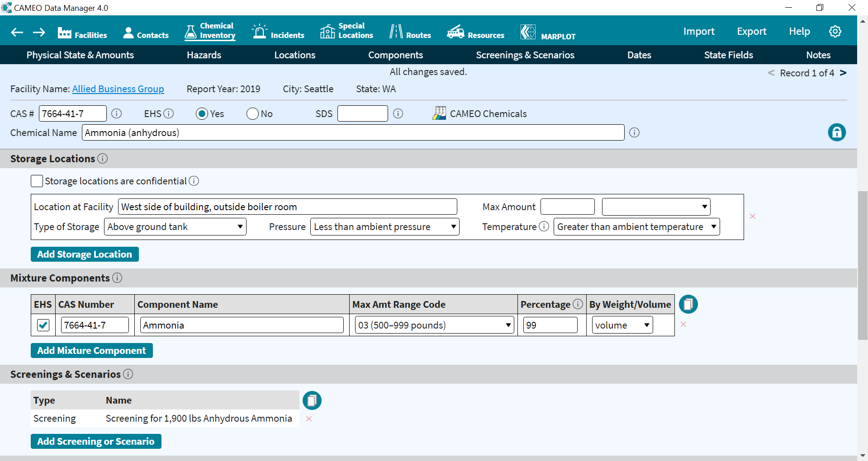
Task: Open CAMEO Chemicals icon
Action: pyautogui.click(x=439, y=113)
